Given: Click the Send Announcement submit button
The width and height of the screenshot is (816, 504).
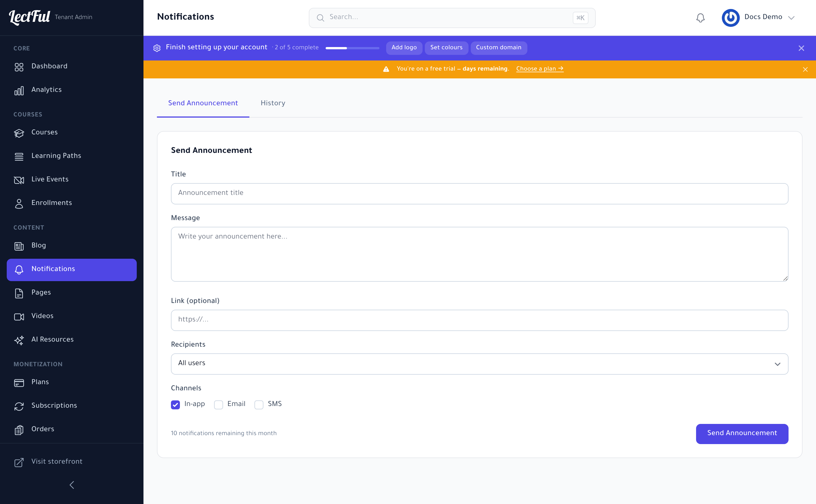Looking at the screenshot, I should pyautogui.click(x=742, y=434).
